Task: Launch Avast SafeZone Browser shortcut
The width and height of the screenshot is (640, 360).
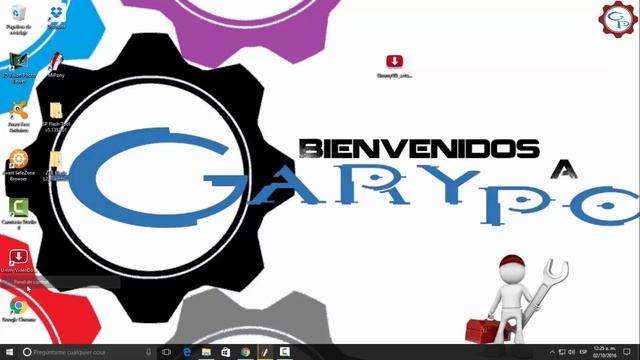Action: pos(18,165)
